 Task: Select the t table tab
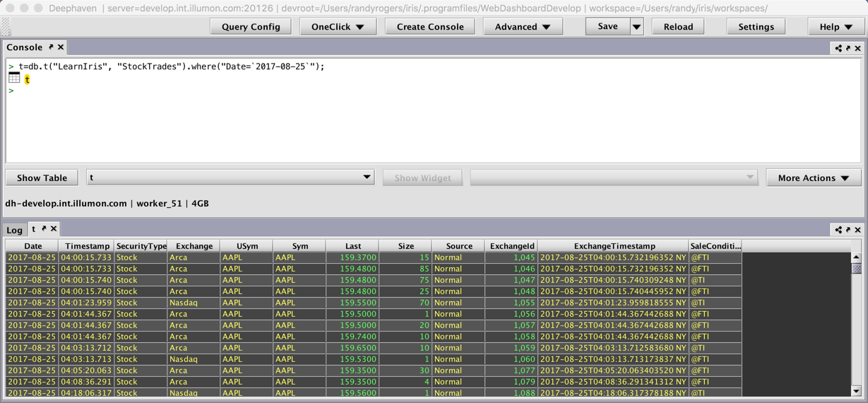point(33,229)
